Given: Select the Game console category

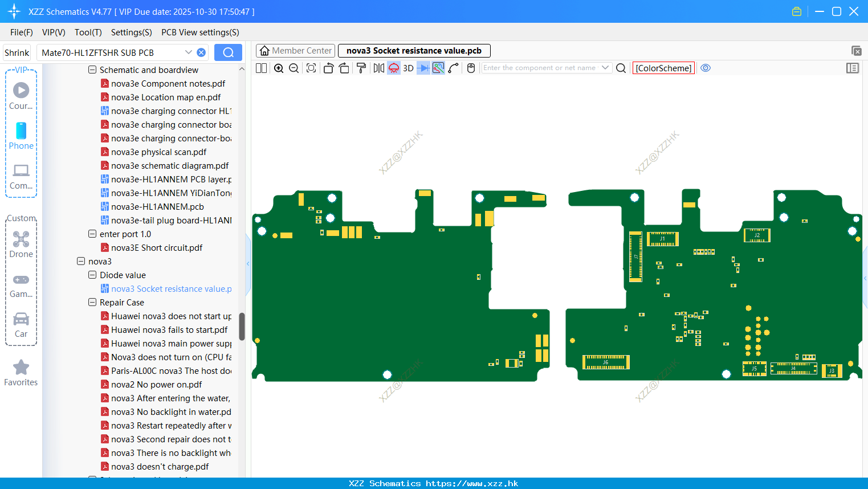Looking at the screenshot, I should [21, 286].
